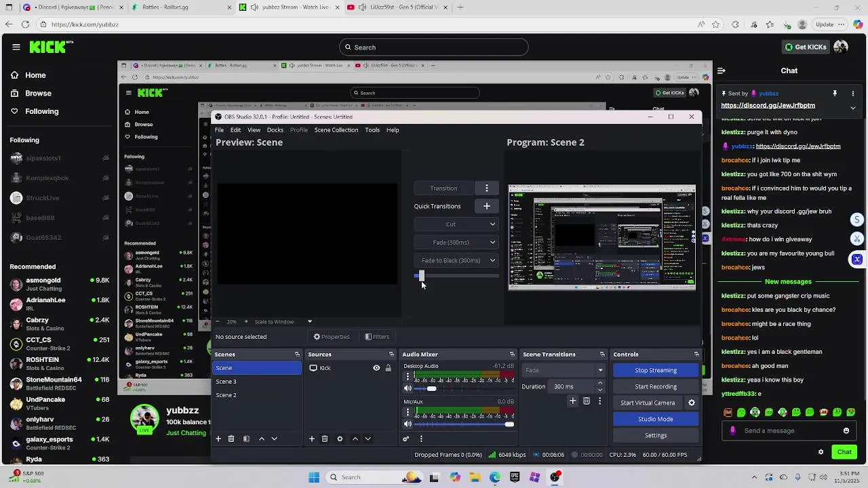Move source down in Sources panel
Image resolution: width=868 pixels, height=488 pixels.
click(x=368, y=439)
